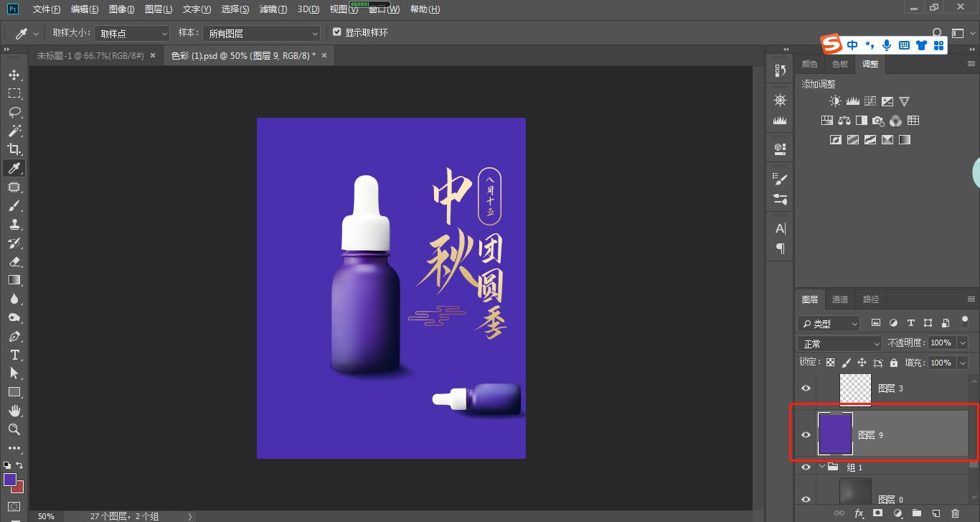The width and height of the screenshot is (980, 522).
Task: Open the 滤镜 menu
Action: pyautogui.click(x=273, y=9)
